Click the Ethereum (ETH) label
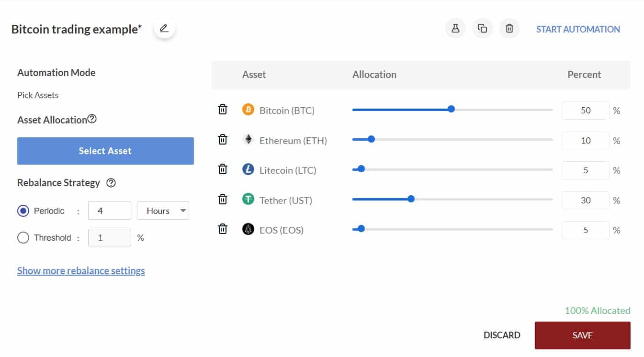644x357 pixels. point(293,141)
